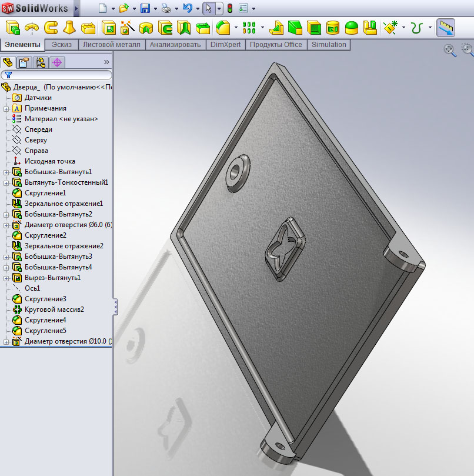
Task: Open the PropertyManager panel tab icon
Action: pyautogui.click(x=24, y=62)
